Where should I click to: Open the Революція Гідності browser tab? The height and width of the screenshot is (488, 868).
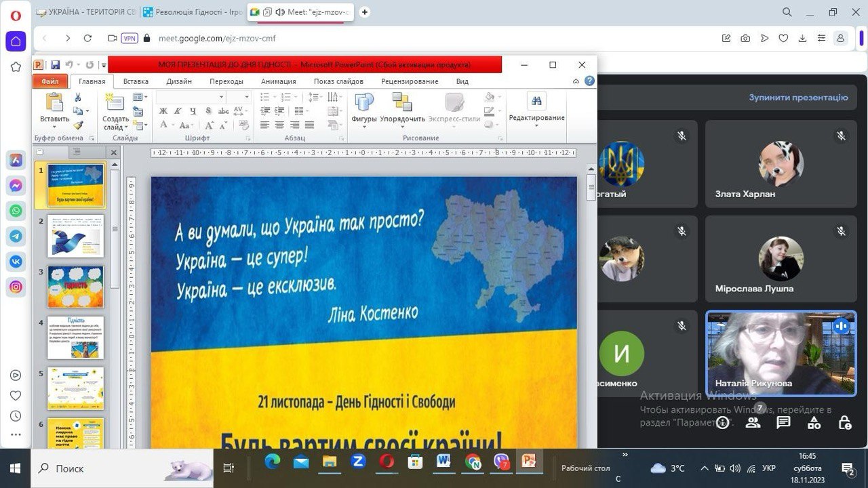click(x=192, y=12)
